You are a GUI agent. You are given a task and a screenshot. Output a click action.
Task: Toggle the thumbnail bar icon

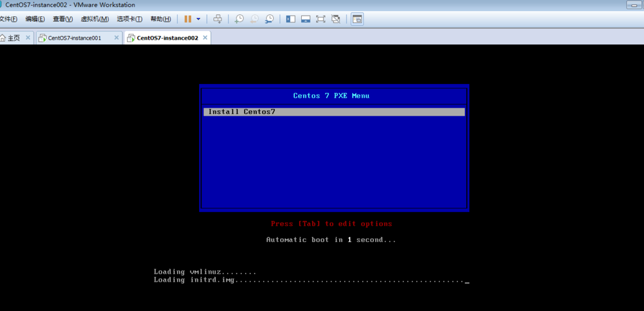pyautogui.click(x=306, y=19)
